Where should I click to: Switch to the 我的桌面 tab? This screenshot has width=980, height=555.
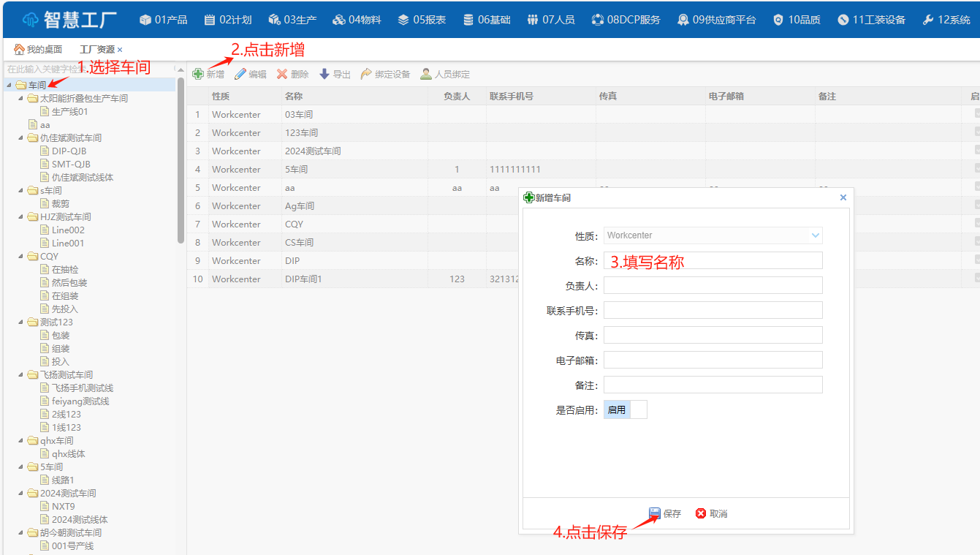pyautogui.click(x=38, y=49)
